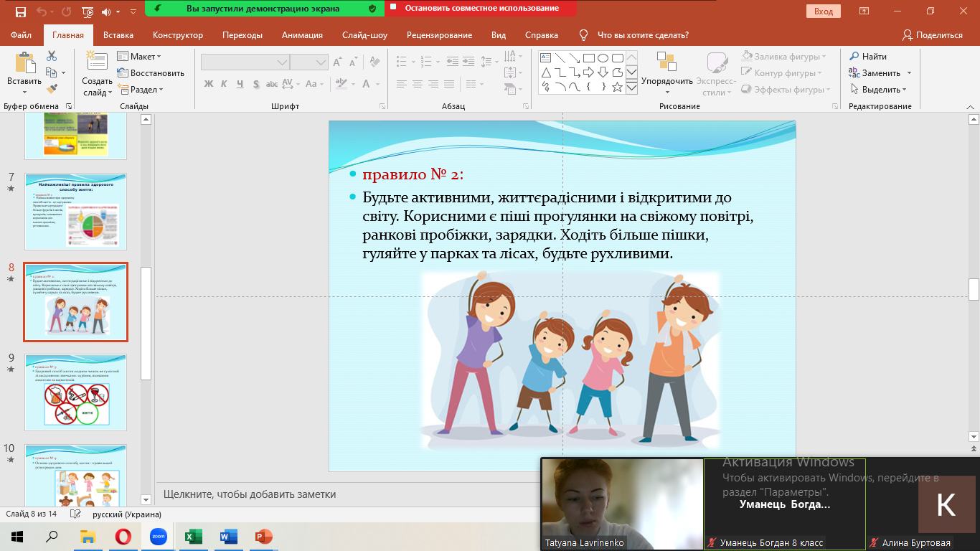Click the Поделиться share button
The height and width of the screenshot is (551, 980).
933,35
